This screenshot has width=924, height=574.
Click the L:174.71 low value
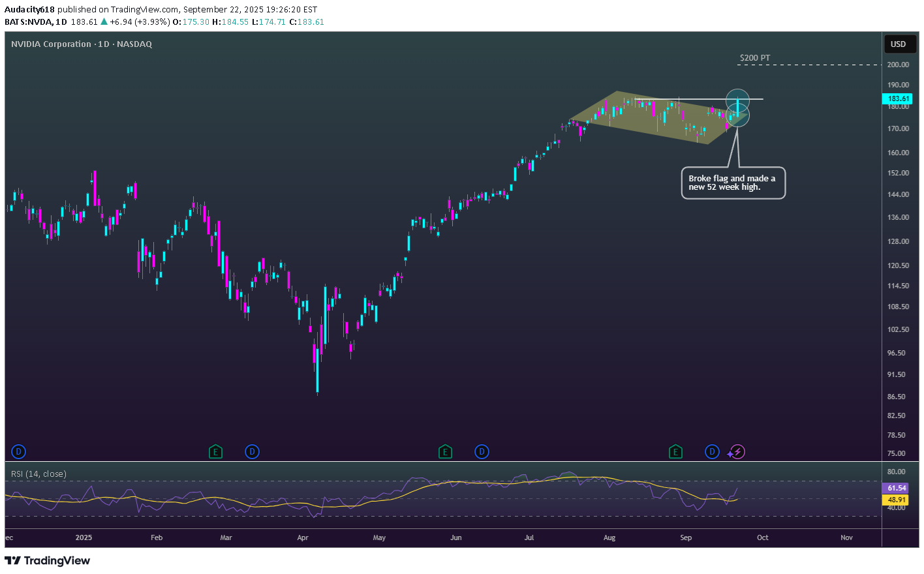coord(269,22)
